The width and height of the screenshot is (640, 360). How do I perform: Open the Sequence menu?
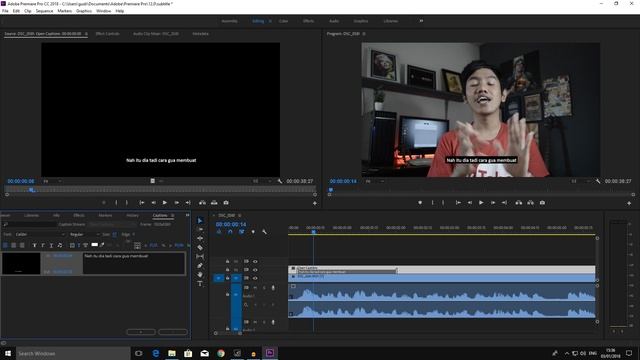tap(44, 11)
